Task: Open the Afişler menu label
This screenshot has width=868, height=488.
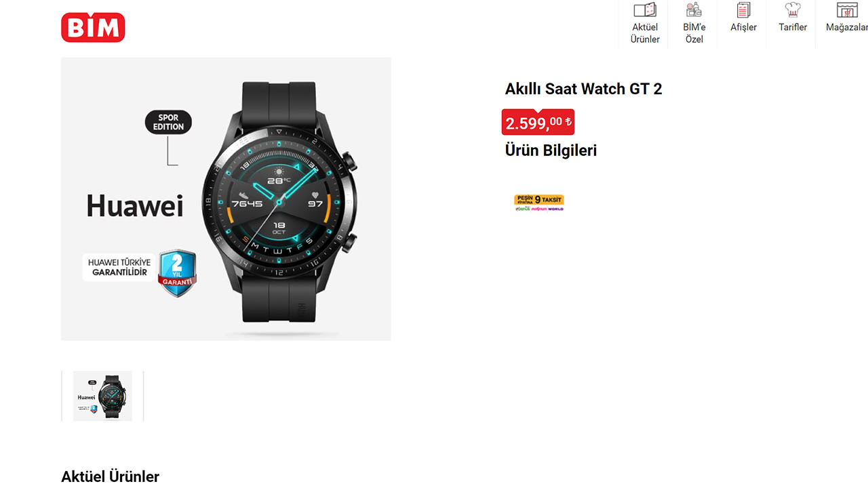Action: 743,27
